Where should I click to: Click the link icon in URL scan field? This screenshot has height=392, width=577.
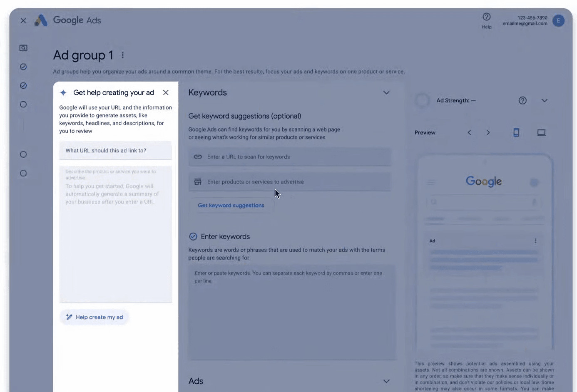pos(198,157)
